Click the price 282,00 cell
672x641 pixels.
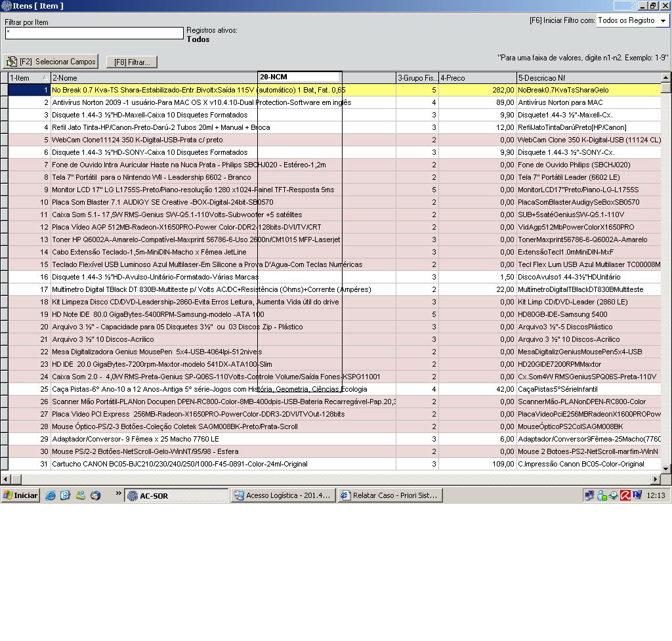[478, 90]
